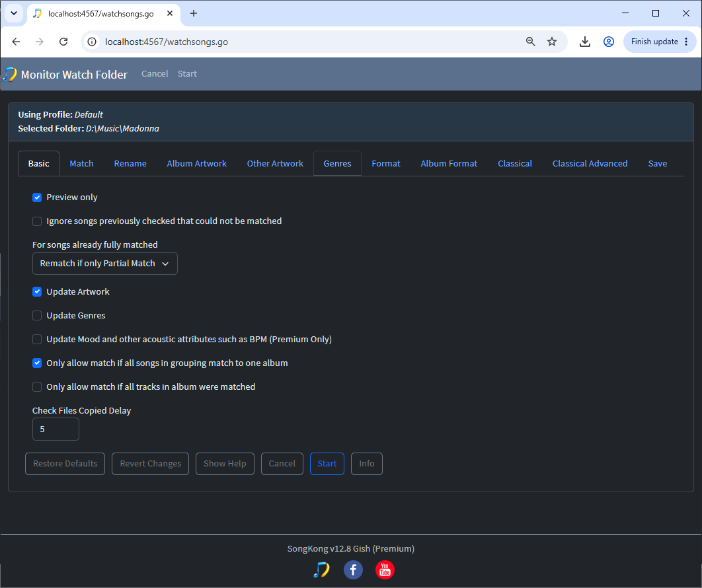Viewport: 702px width, 588px height.
Task: Enable the Update Genres checkbox
Action: pyautogui.click(x=37, y=316)
